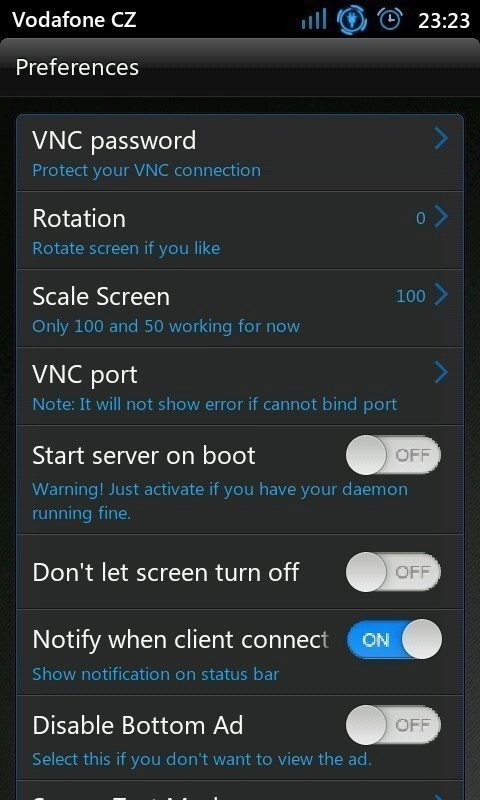The height and width of the screenshot is (800, 480).
Task: Select the Scale Screen preference row
Action: (240, 308)
